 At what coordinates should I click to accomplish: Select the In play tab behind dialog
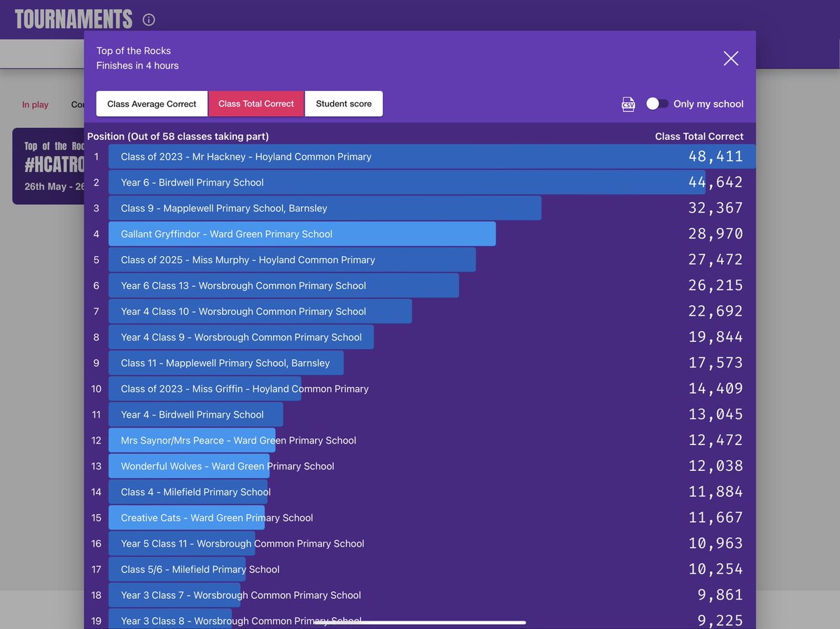[x=35, y=105]
